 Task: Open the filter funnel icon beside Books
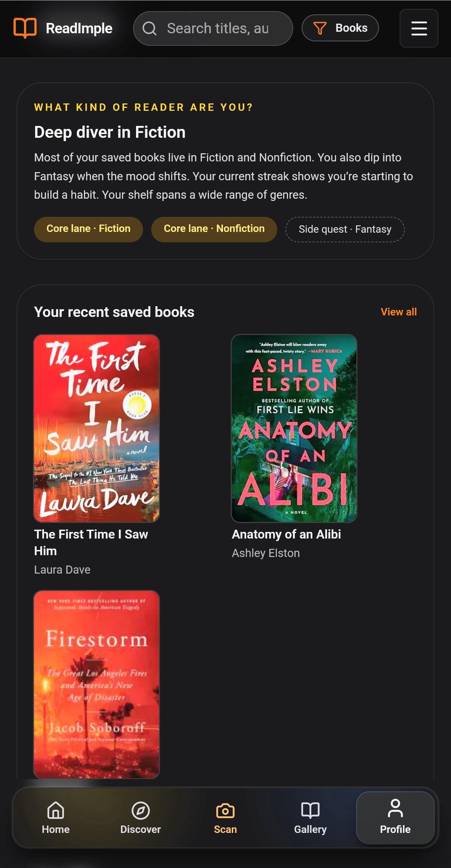[x=321, y=28]
